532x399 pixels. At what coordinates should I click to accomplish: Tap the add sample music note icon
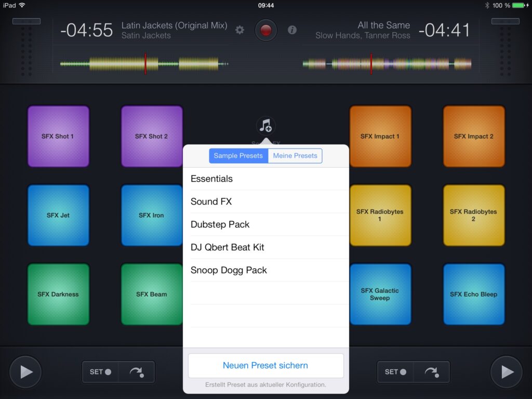265,126
